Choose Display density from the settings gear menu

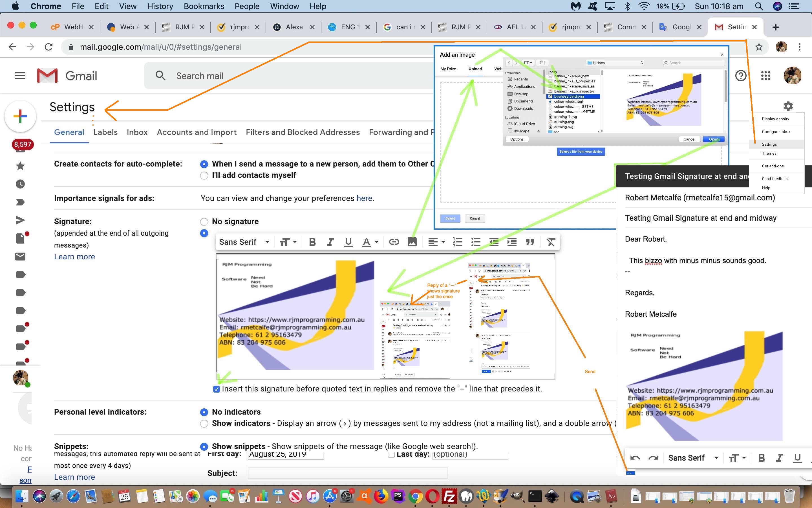[x=775, y=119]
